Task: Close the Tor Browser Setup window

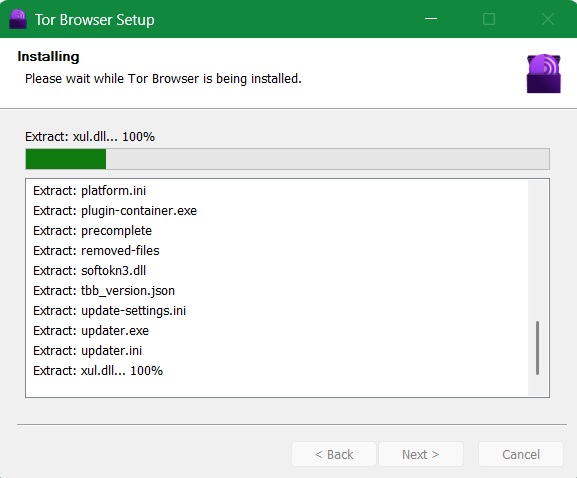Action: click(x=548, y=19)
